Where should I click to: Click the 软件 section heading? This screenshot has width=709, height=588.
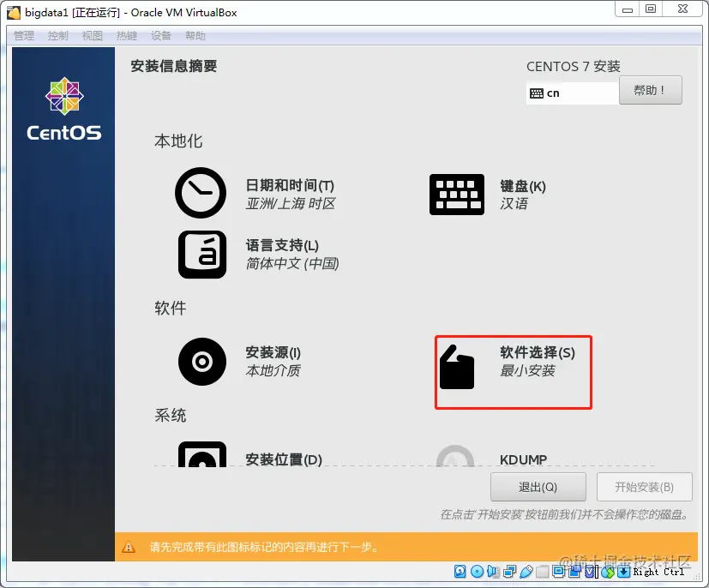tap(170, 309)
